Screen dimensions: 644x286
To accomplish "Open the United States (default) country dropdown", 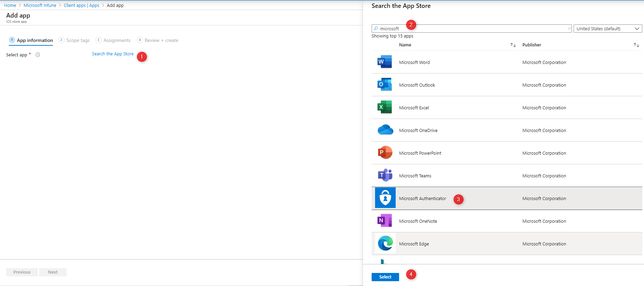I will [608, 29].
